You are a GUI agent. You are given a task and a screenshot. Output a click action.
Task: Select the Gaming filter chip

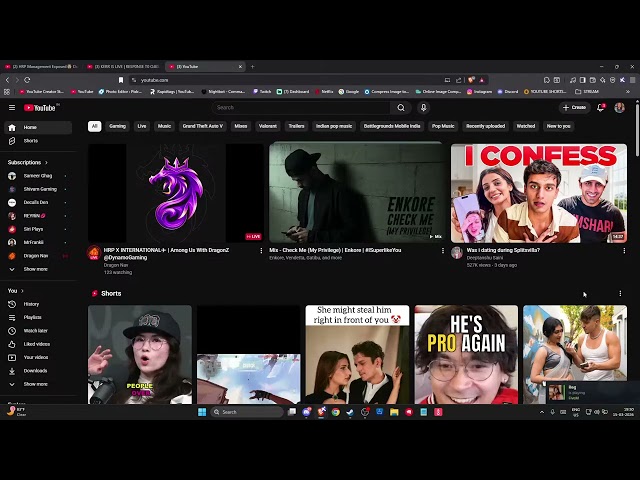coord(117,126)
